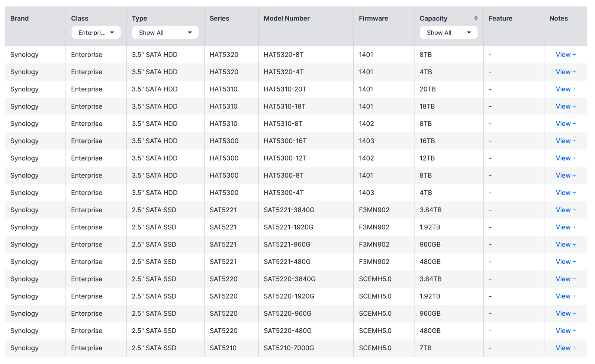Click firmware 1403 in HAT5300-4T row
The height and width of the screenshot is (364, 595).
(367, 193)
